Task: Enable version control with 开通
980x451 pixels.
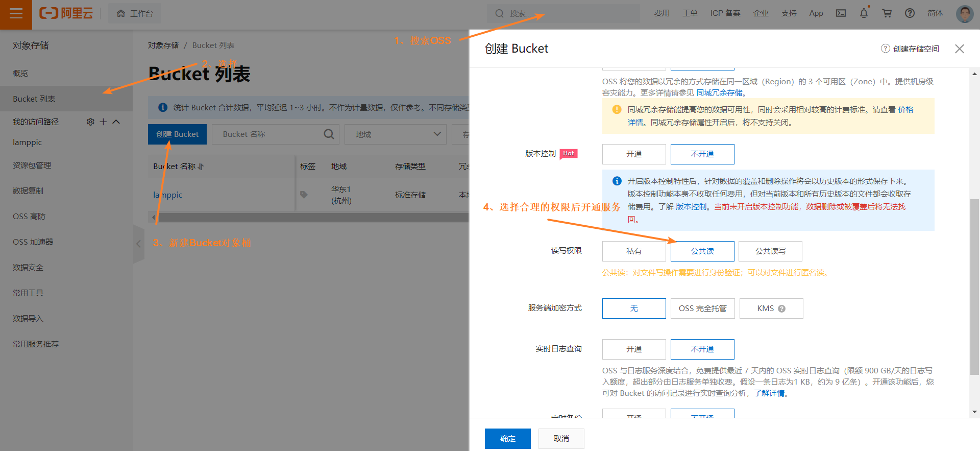Action: pos(634,154)
